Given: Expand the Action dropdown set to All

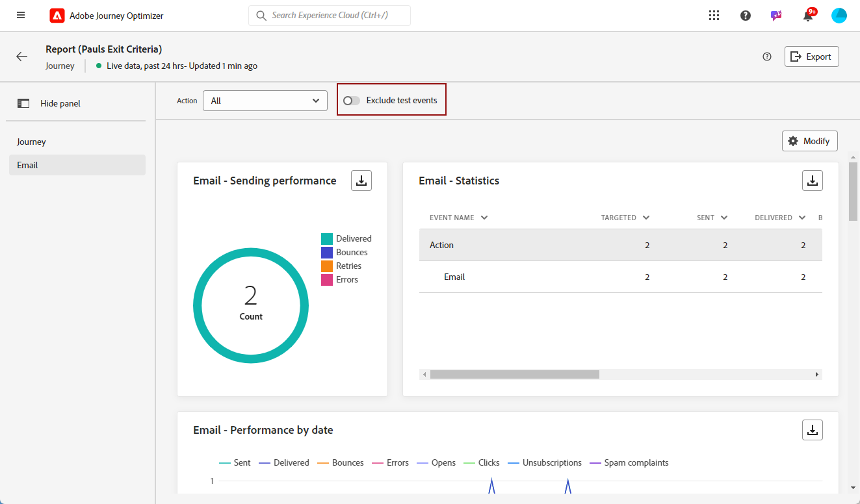Looking at the screenshot, I should 265,101.
